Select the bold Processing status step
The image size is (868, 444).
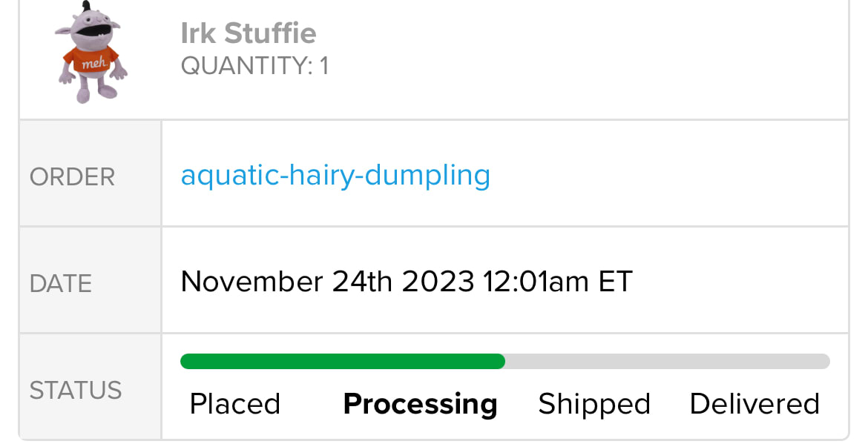click(x=420, y=404)
